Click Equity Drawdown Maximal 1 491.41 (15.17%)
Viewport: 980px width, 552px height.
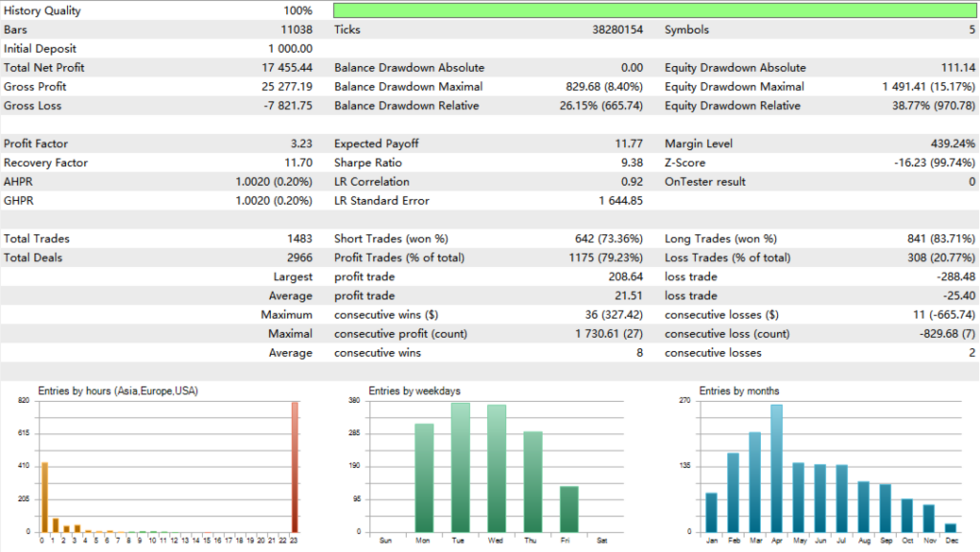[x=928, y=87]
